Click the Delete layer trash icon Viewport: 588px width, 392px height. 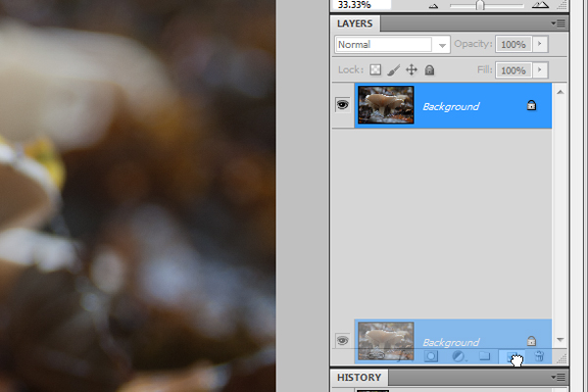pos(539,356)
